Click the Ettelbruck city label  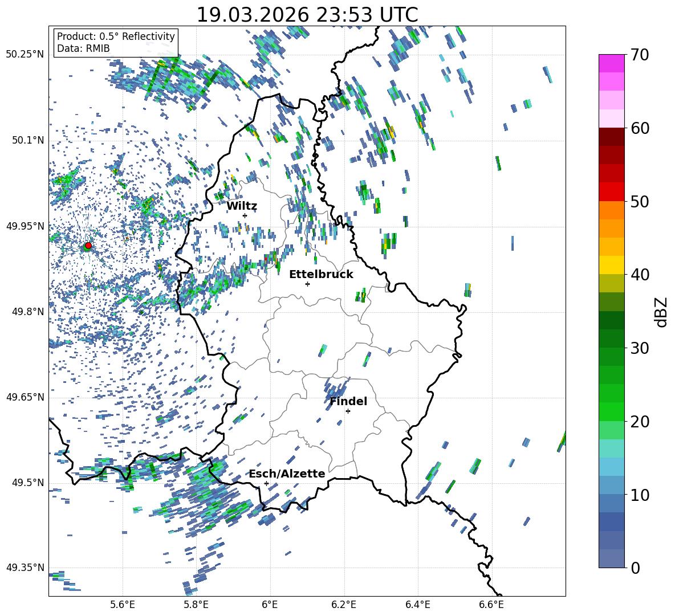321,275
